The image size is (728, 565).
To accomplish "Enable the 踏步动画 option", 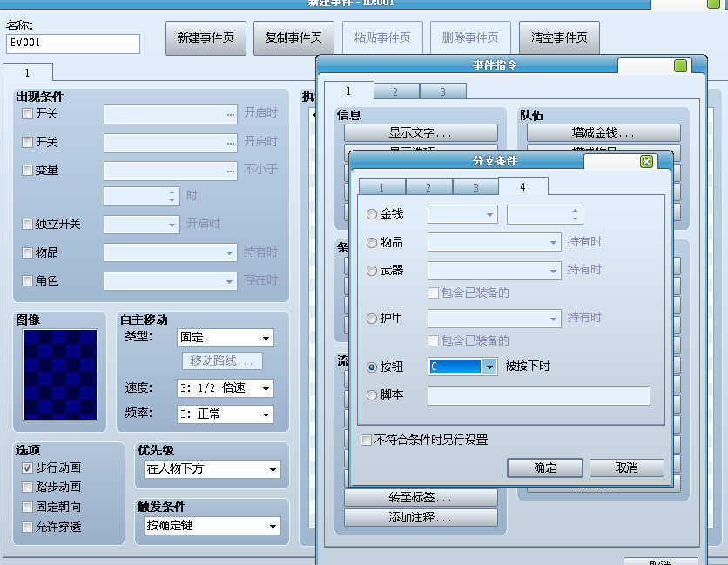I will point(27,487).
